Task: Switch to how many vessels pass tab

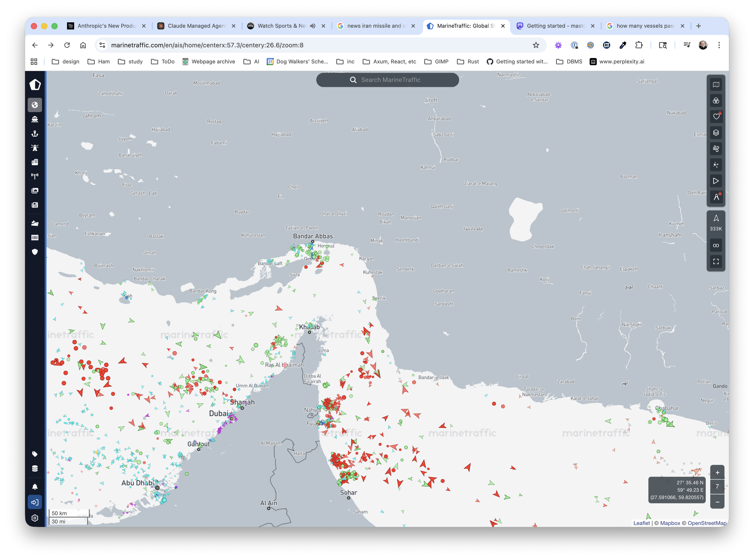Action: (x=645, y=26)
